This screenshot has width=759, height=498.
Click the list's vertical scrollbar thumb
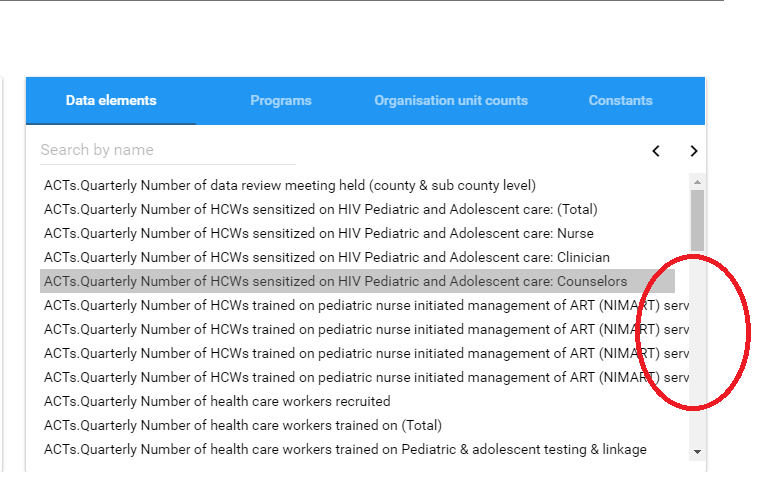pyautogui.click(x=697, y=220)
